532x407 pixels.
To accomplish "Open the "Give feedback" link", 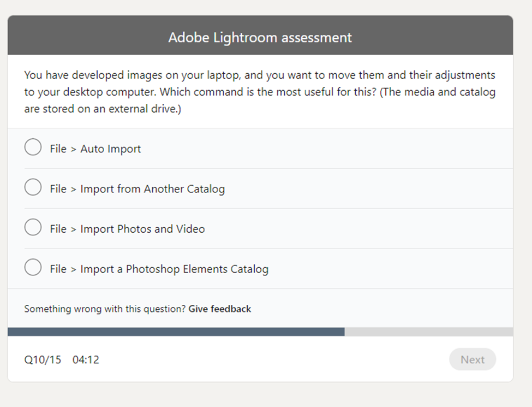I will 219,309.
